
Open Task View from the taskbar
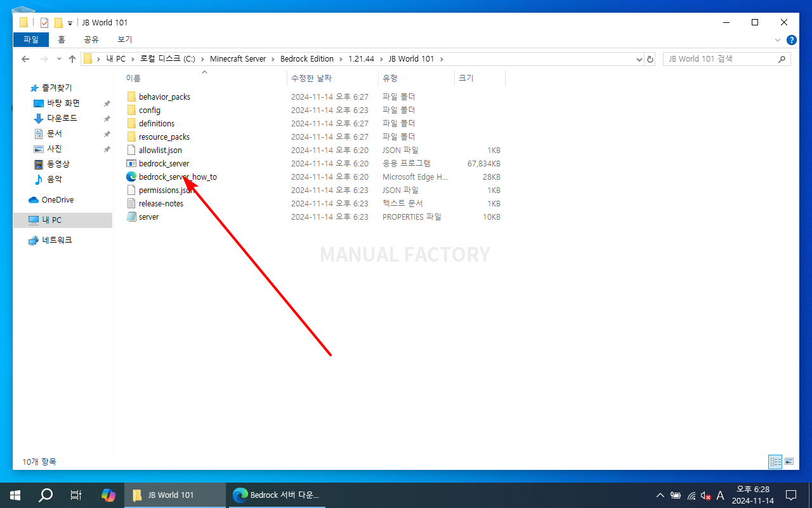[76, 495]
